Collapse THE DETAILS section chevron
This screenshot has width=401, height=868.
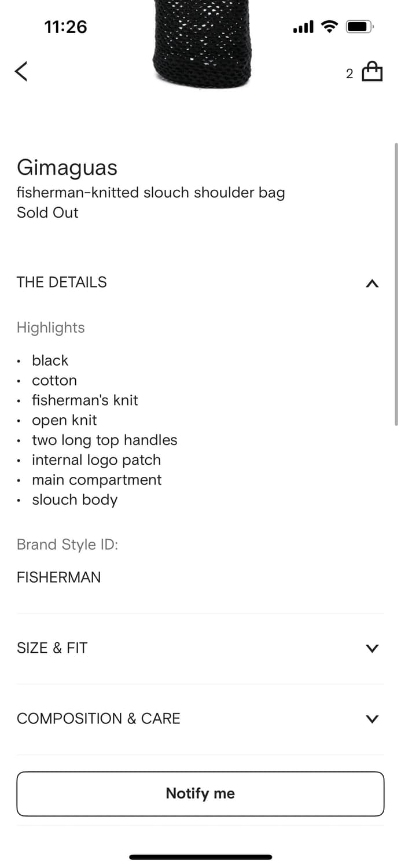coord(372,283)
